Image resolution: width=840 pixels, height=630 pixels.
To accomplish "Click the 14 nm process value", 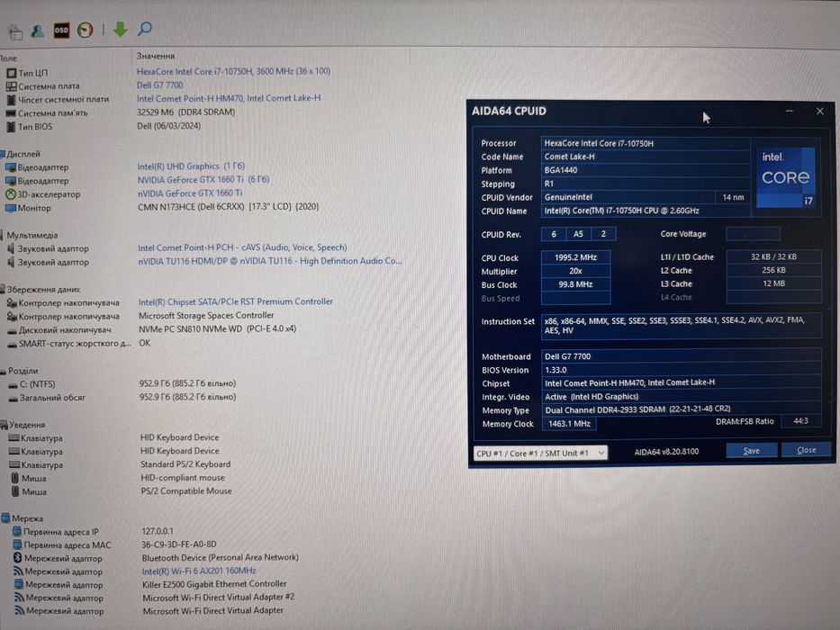I will tap(733, 197).
